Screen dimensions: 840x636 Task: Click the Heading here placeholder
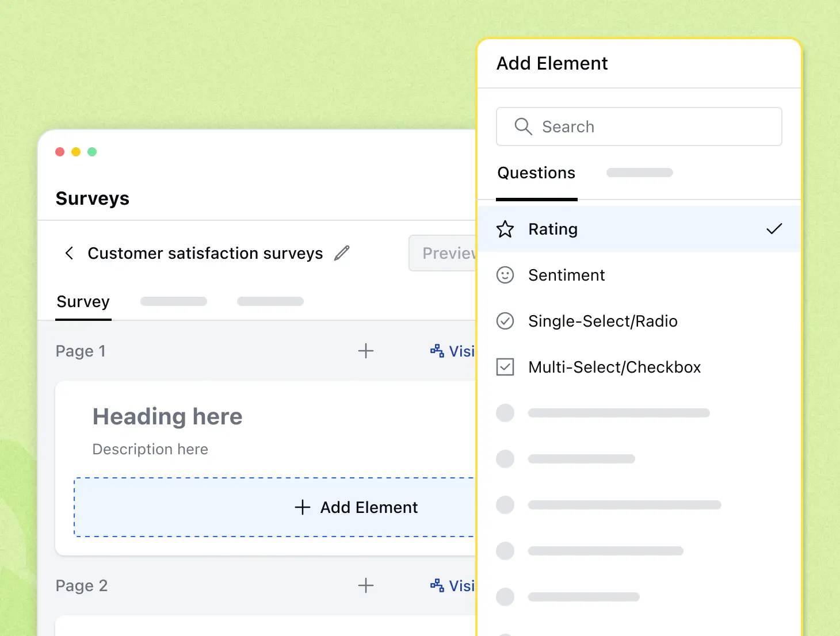167,416
